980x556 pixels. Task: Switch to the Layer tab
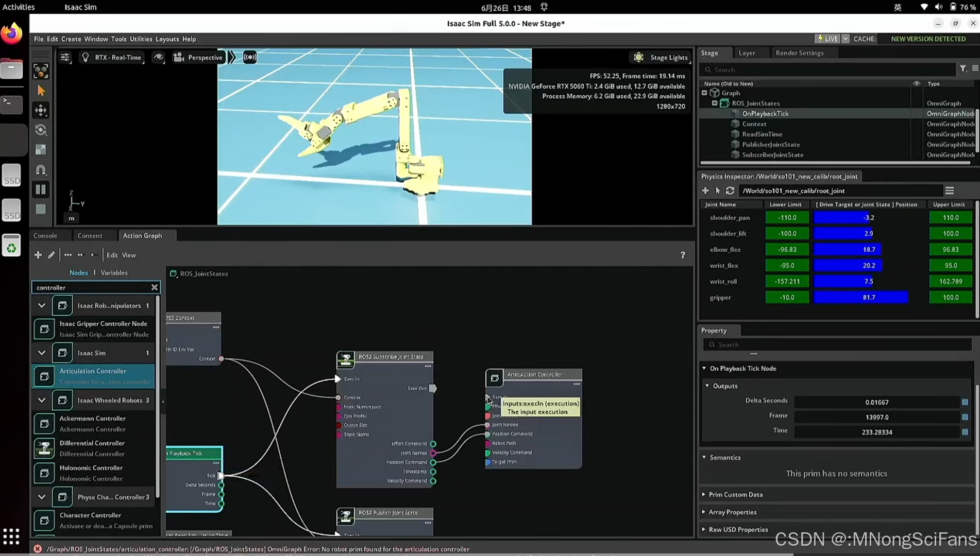[x=747, y=53]
